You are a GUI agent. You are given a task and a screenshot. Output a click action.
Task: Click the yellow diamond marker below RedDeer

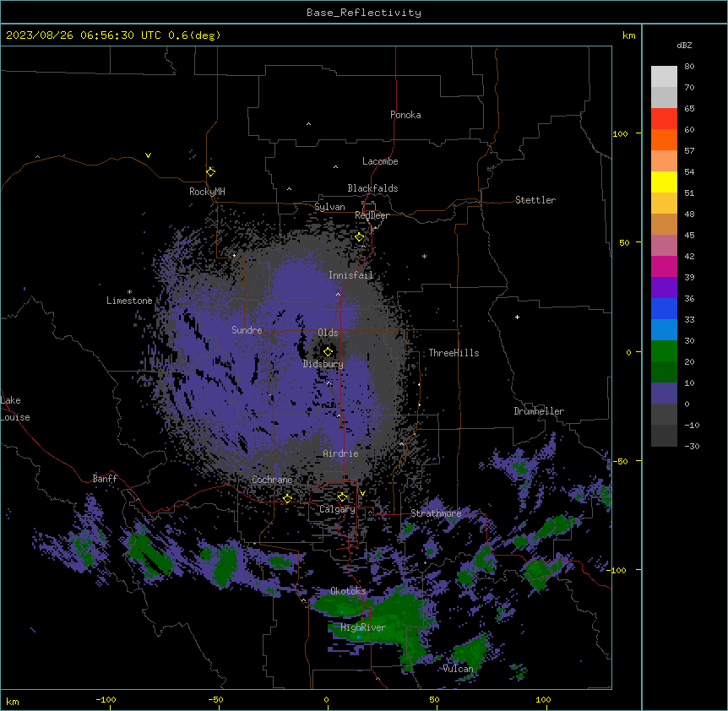point(359,237)
